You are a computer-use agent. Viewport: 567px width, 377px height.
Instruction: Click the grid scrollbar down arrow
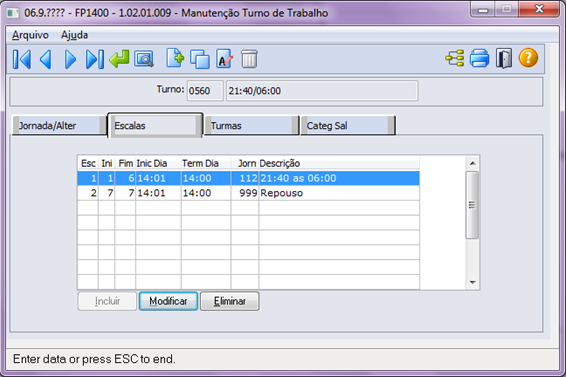473,282
